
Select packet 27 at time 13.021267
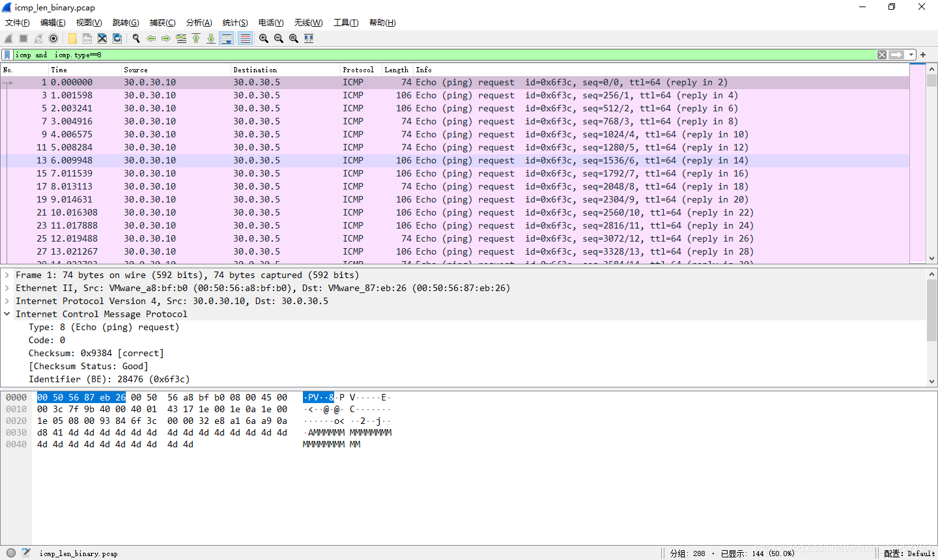pos(455,251)
